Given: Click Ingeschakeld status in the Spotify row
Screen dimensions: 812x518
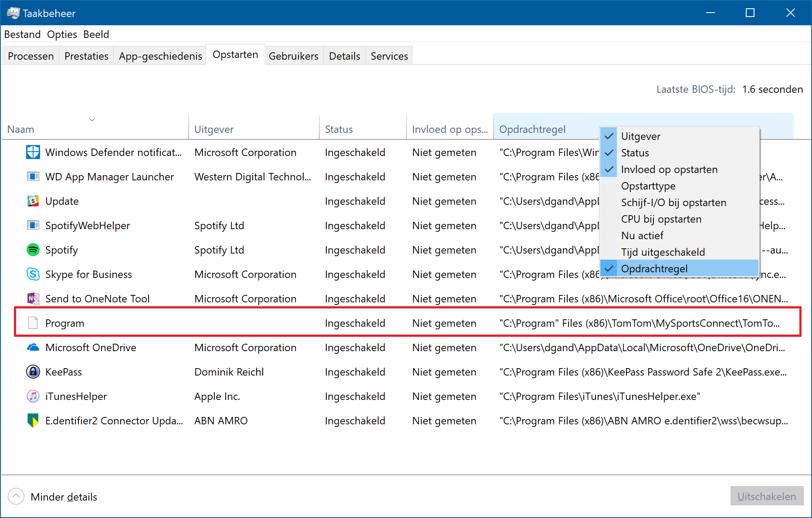Looking at the screenshot, I should click(355, 250).
